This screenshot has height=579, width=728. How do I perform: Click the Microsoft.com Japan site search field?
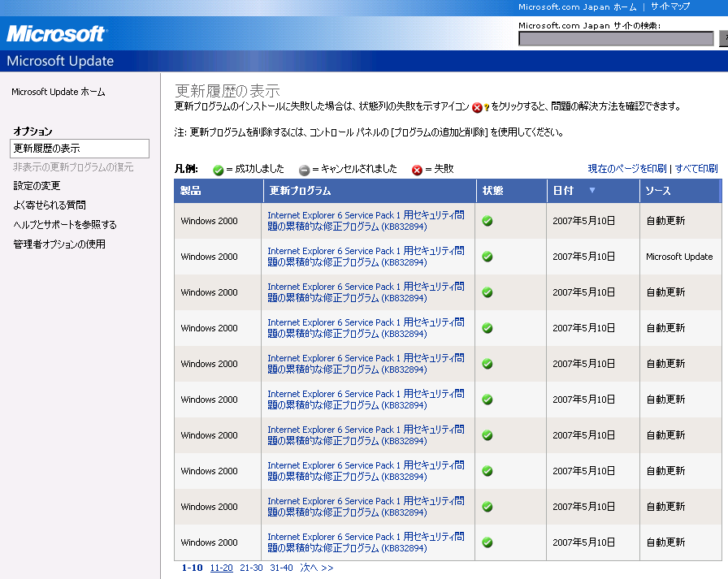click(616, 38)
